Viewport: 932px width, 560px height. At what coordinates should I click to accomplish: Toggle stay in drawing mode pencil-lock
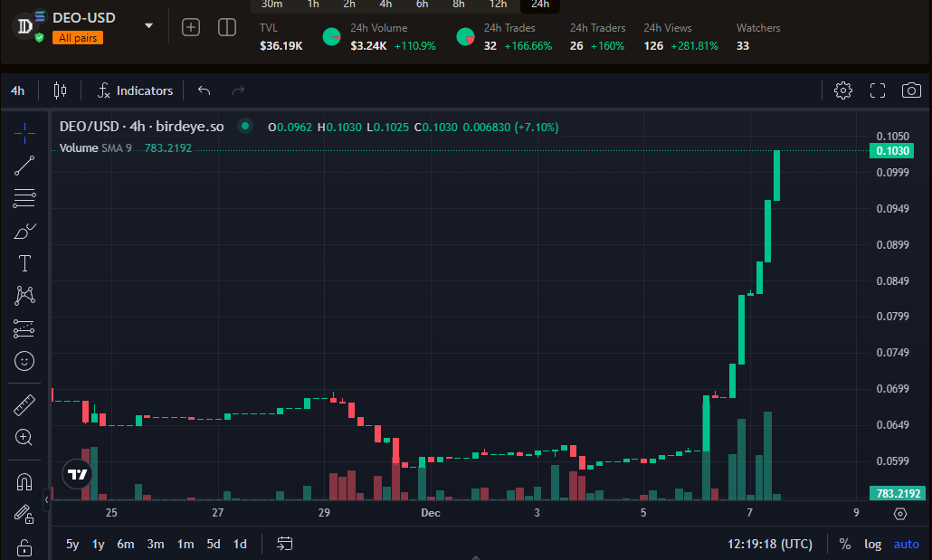(24, 514)
